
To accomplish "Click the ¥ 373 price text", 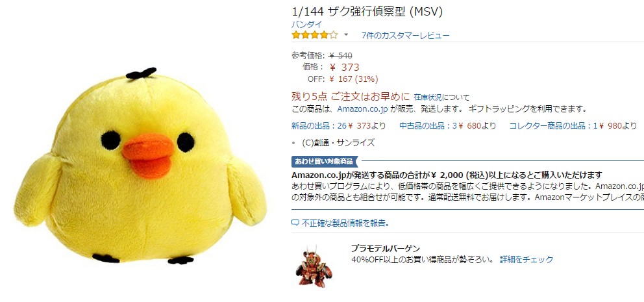I will click(345, 68).
